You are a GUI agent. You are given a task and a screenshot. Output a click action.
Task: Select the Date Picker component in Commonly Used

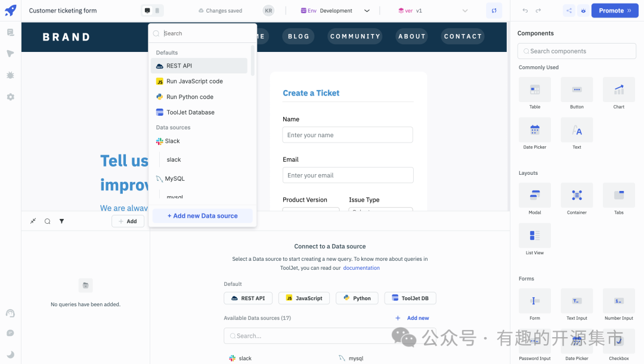(x=535, y=130)
